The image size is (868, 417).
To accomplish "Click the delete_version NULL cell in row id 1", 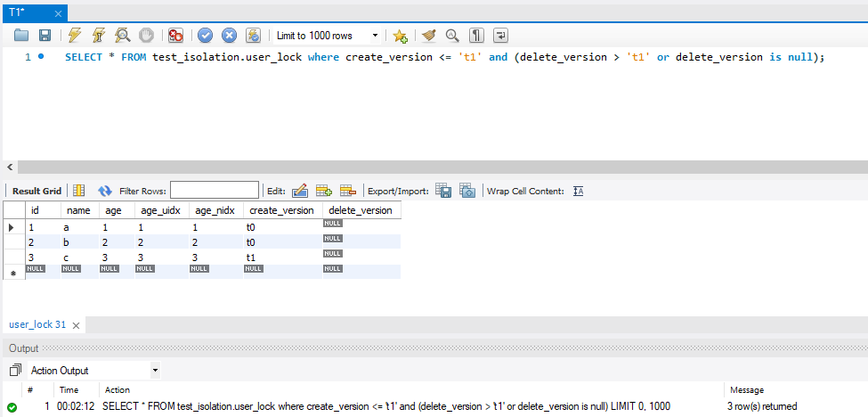I will pos(361,227).
